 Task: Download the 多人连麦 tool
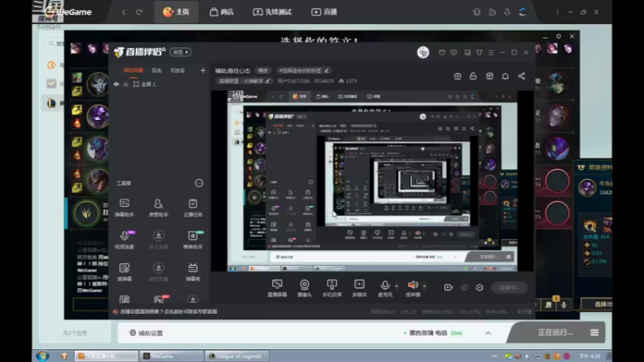(159, 240)
